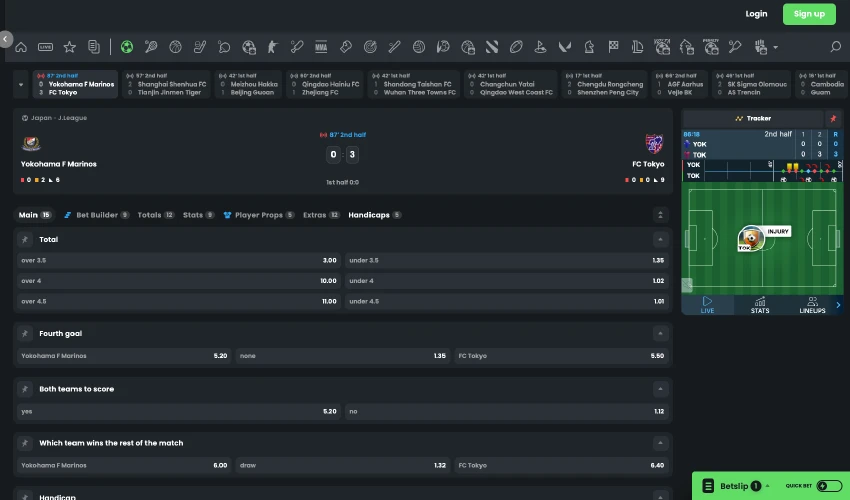Select the Basketball icon
This screenshot has height=500, width=850.
point(175,47)
